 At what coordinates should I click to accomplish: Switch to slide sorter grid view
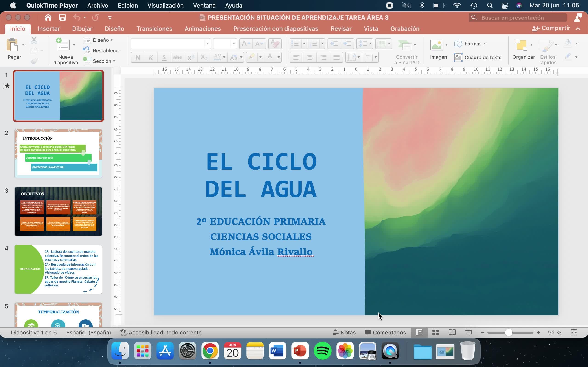point(435,332)
